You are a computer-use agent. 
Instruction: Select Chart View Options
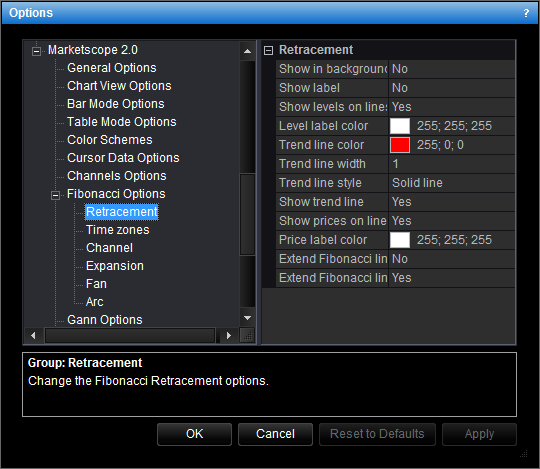[x=119, y=86]
